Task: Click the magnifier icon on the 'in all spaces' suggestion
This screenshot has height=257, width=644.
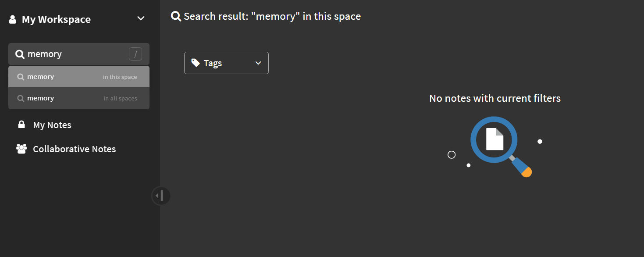Action: tap(21, 98)
